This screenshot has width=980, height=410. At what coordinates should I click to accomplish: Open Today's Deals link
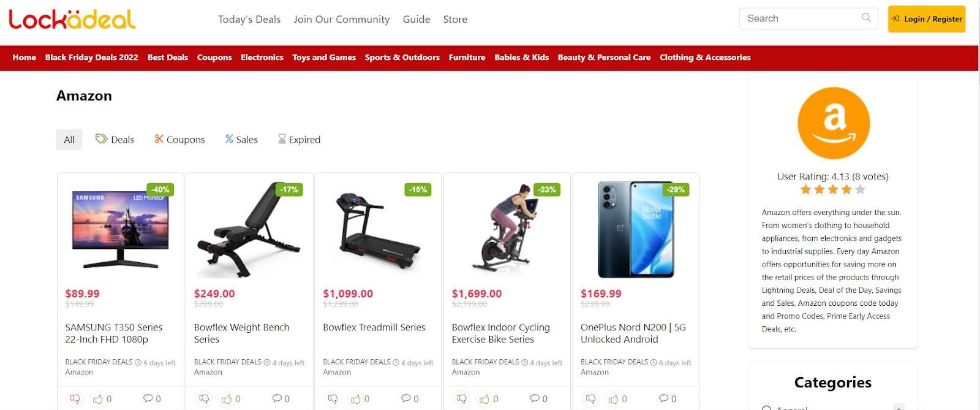[x=249, y=19]
